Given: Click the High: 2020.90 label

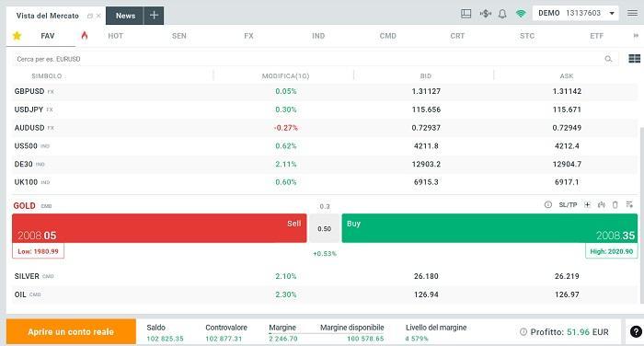Looking at the screenshot, I should pyautogui.click(x=612, y=251).
